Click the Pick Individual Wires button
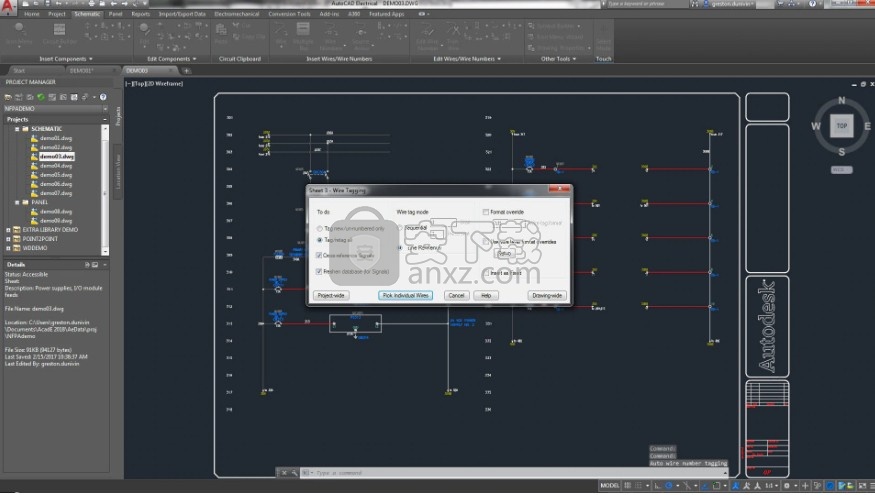This screenshot has height=495, width=875. (x=406, y=296)
